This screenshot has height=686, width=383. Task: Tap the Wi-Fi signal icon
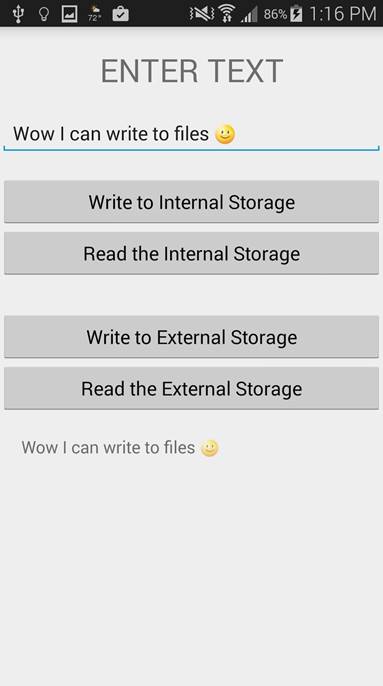pyautogui.click(x=226, y=14)
